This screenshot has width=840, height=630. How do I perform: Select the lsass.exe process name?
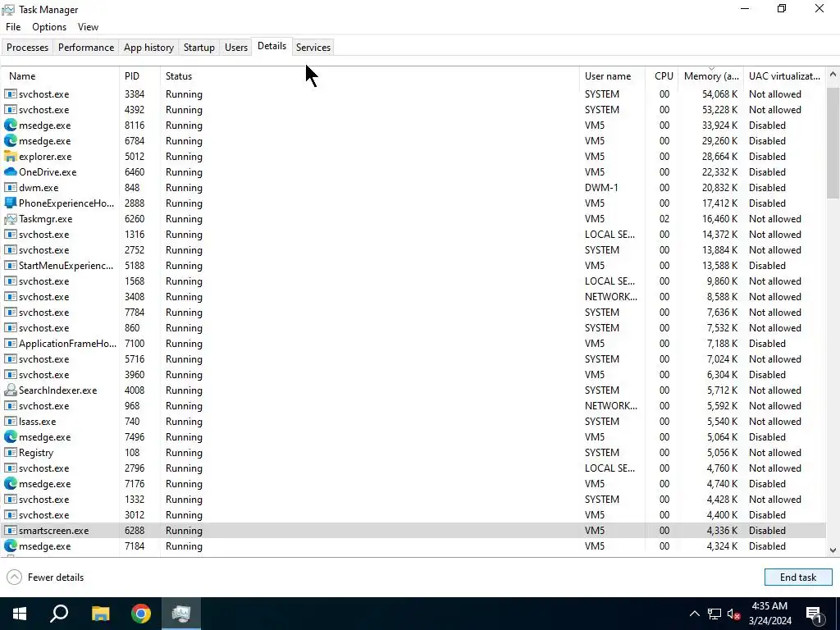pos(37,421)
